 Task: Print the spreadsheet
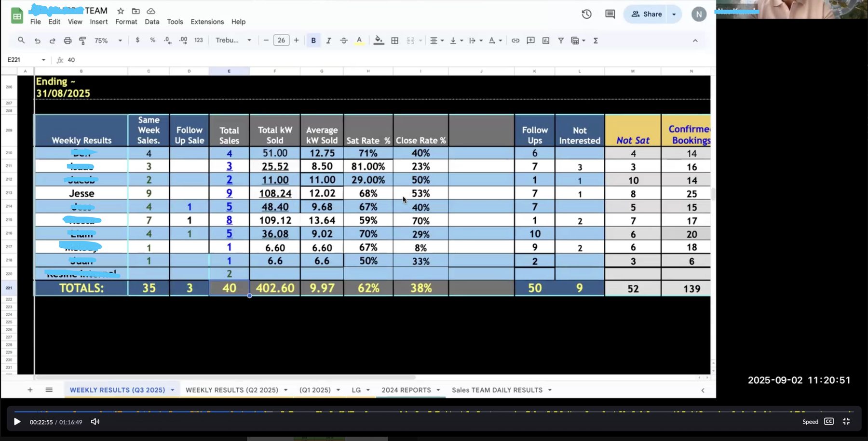point(68,40)
